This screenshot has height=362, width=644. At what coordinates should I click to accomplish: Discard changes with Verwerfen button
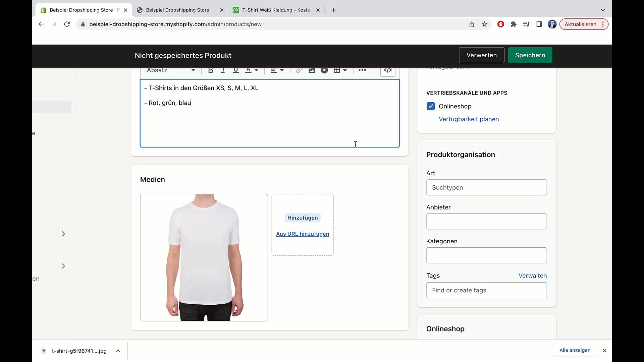(481, 55)
